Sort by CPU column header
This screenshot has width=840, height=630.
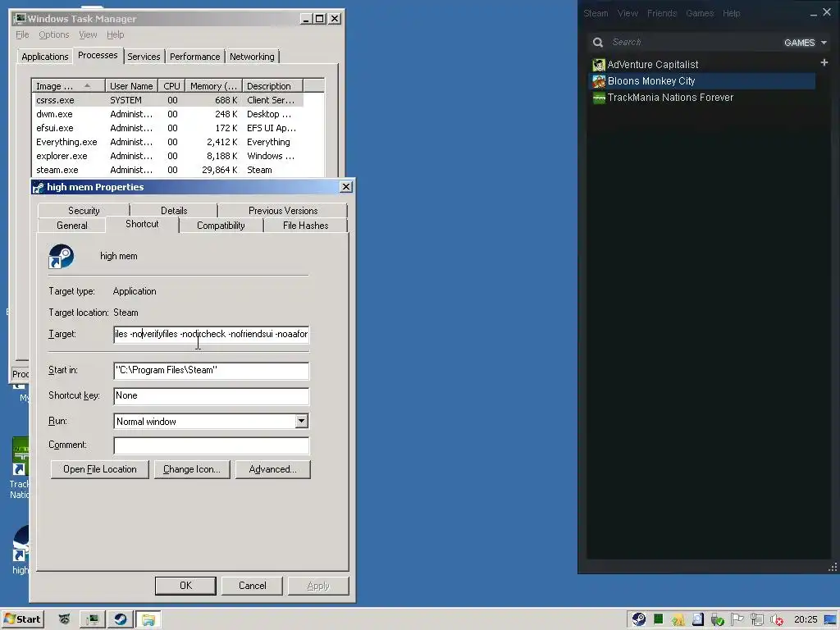[172, 85]
